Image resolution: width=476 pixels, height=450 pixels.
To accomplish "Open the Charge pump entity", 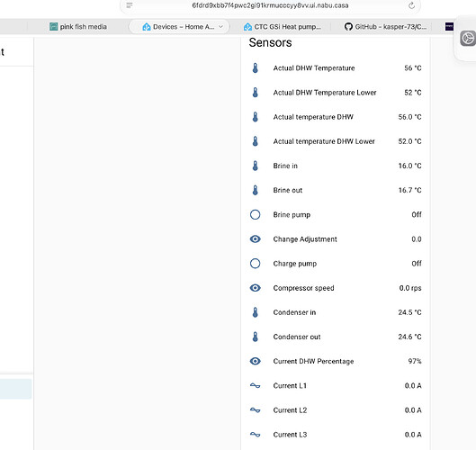I will 336,264.
